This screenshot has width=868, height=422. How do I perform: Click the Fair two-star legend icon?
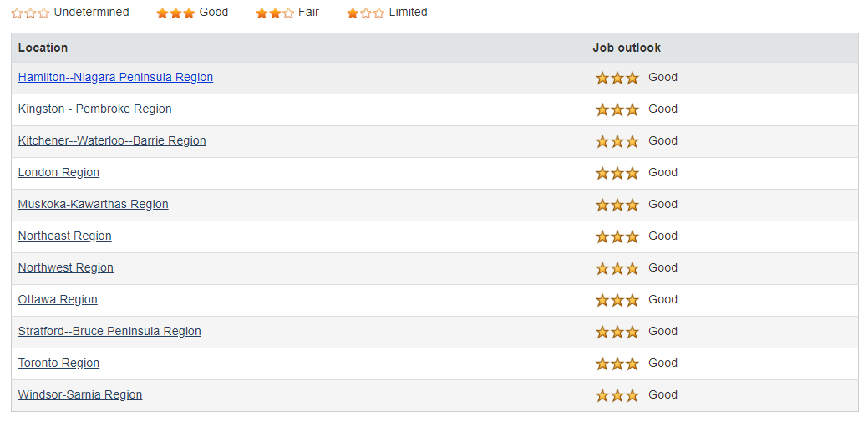[275, 13]
